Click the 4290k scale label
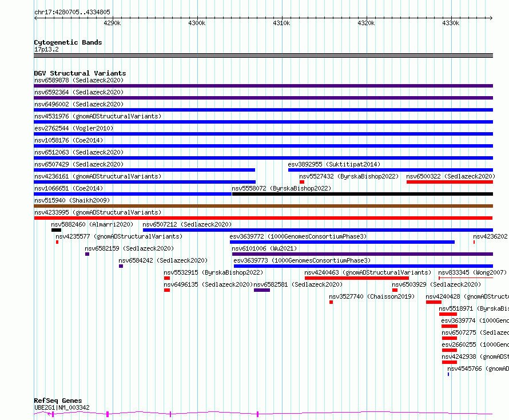The height and width of the screenshot is (420, 509). pos(112,23)
